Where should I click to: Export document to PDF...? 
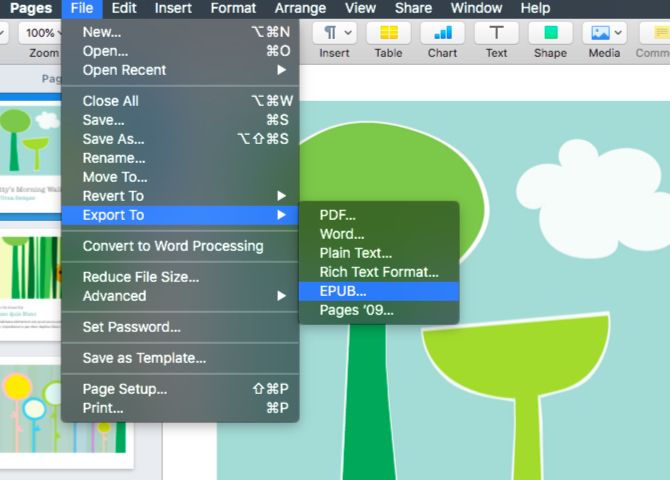[379, 215]
